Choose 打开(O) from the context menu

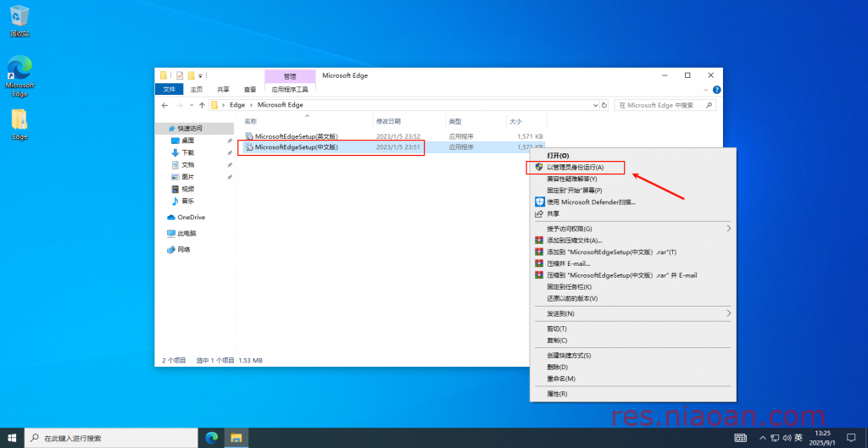632,156
